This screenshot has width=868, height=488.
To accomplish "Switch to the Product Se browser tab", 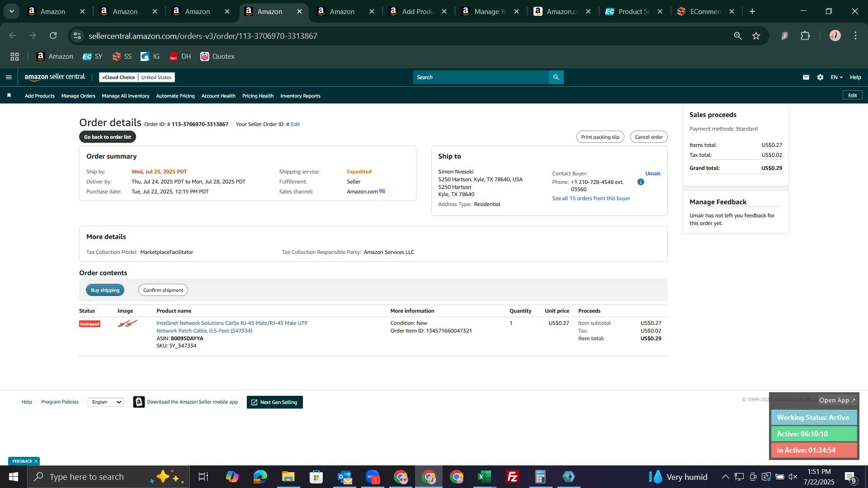I will (634, 11).
